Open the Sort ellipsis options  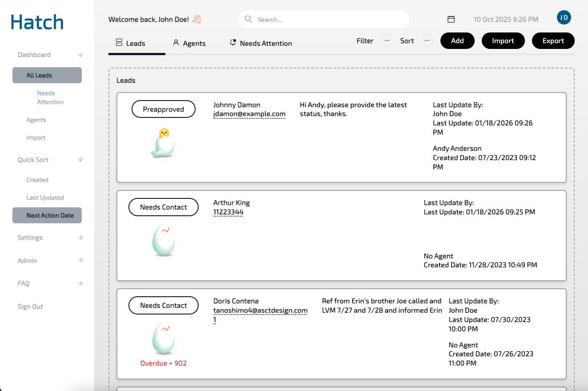coord(427,41)
